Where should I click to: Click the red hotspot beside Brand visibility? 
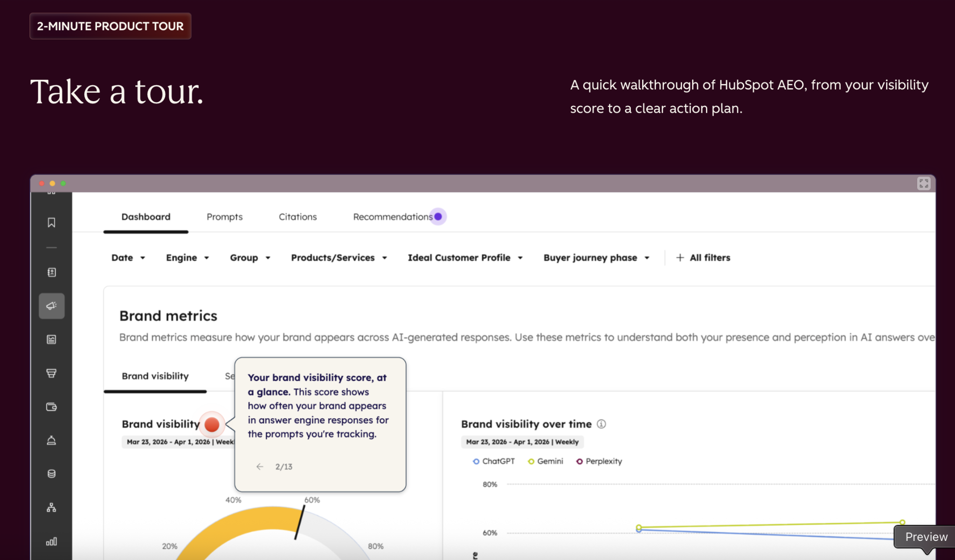tap(212, 424)
